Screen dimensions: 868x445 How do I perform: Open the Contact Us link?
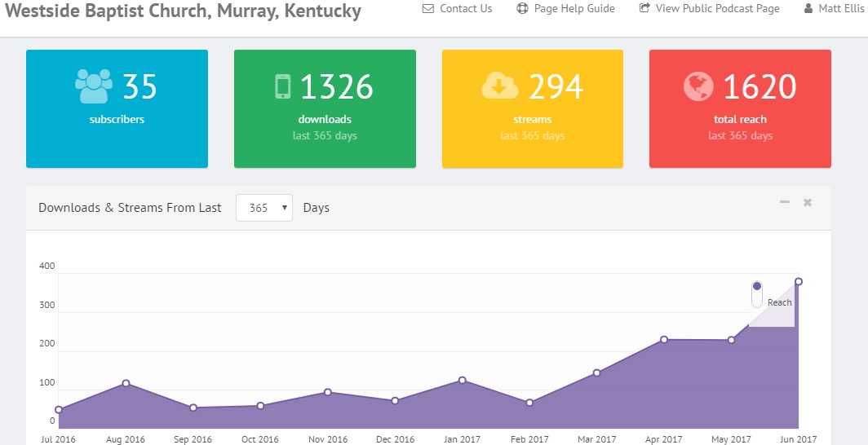[465, 9]
